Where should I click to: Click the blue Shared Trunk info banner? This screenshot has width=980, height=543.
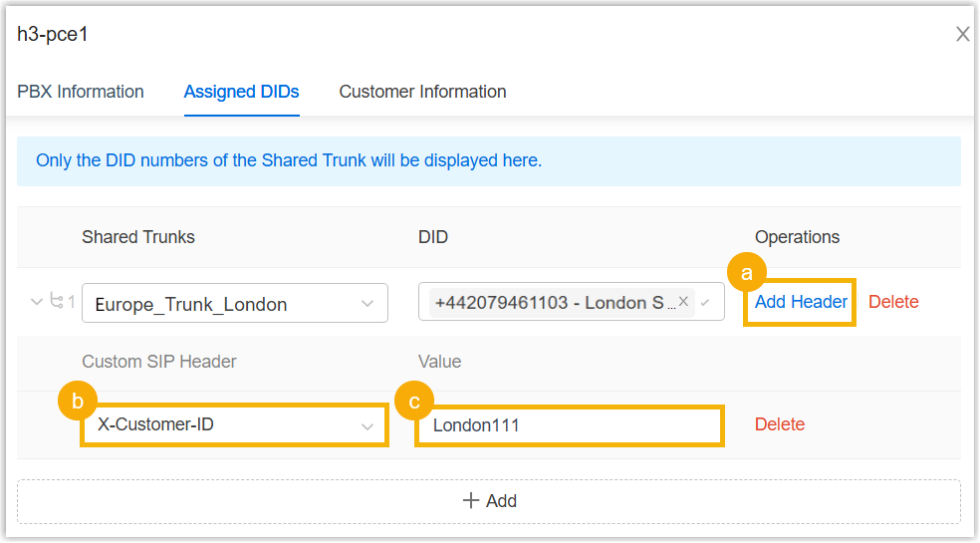click(x=489, y=160)
